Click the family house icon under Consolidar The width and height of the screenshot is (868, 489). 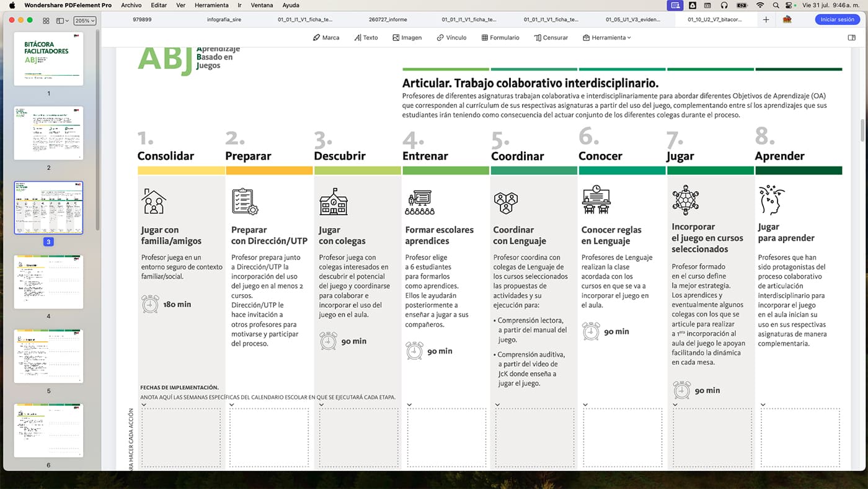(153, 201)
